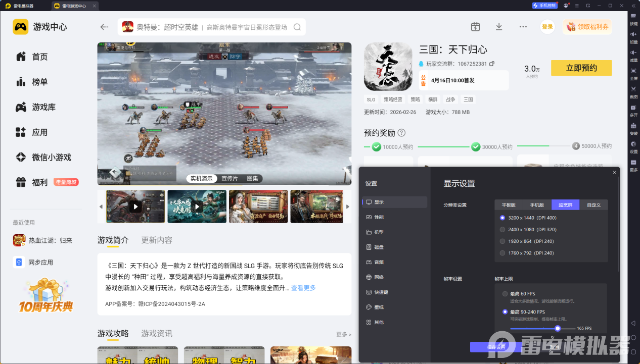Open 快捷键 shortcuts settings category

click(x=395, y=292)
